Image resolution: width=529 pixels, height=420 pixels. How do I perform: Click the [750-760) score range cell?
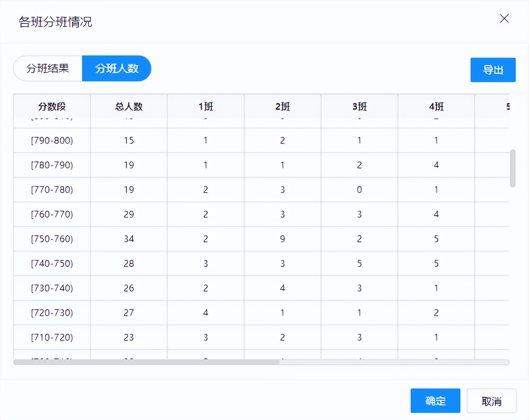tap(52, 239)
